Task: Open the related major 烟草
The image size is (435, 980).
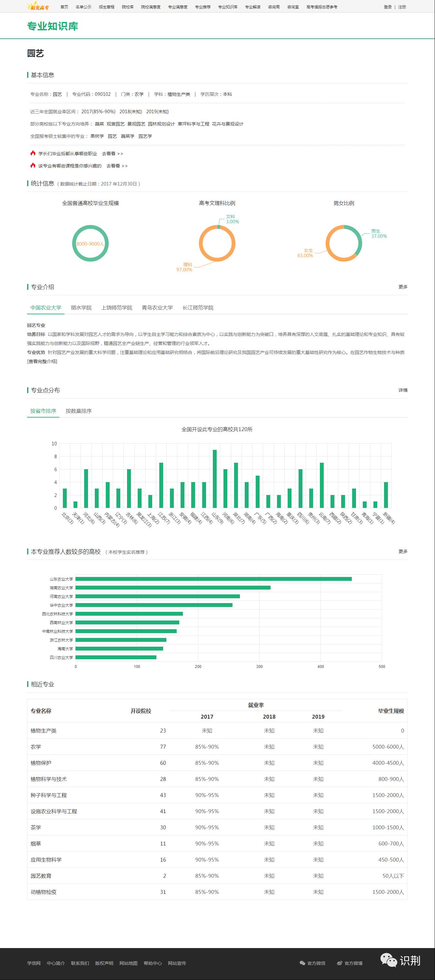Action: click(x=36, y=844)
